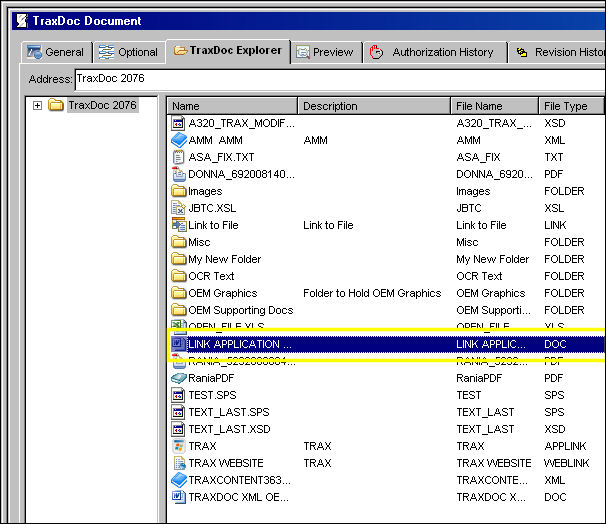
Task: Click the 'TEST' file name cell
Action: [x=469, y=395]
